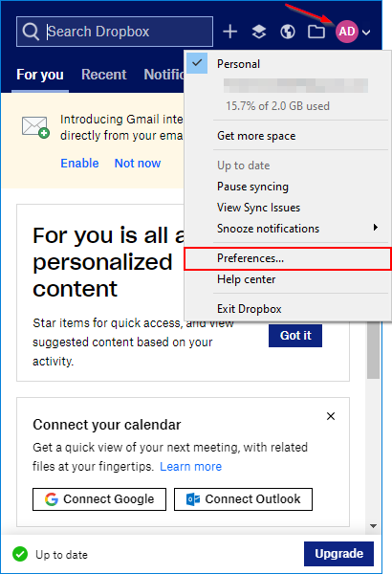Click the green Up to date status icon
Viewport: 392px width, 574px height.
coord(20,554)
